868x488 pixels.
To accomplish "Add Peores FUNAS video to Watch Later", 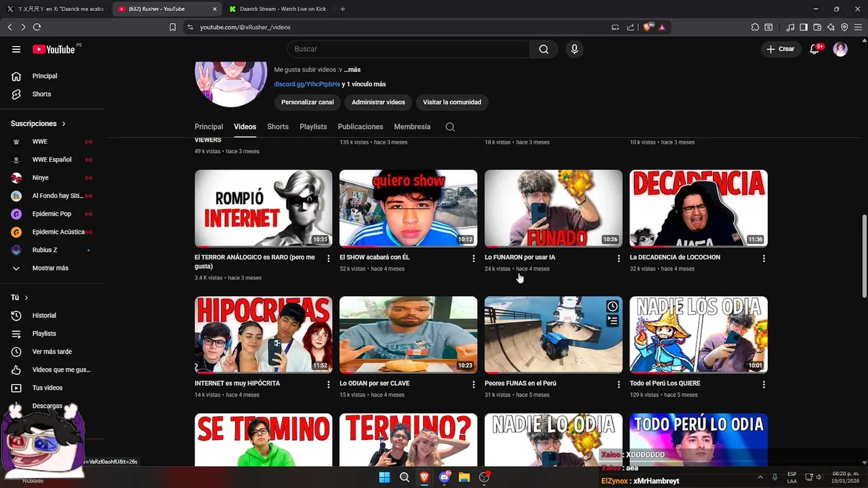I will pos(613,306).
